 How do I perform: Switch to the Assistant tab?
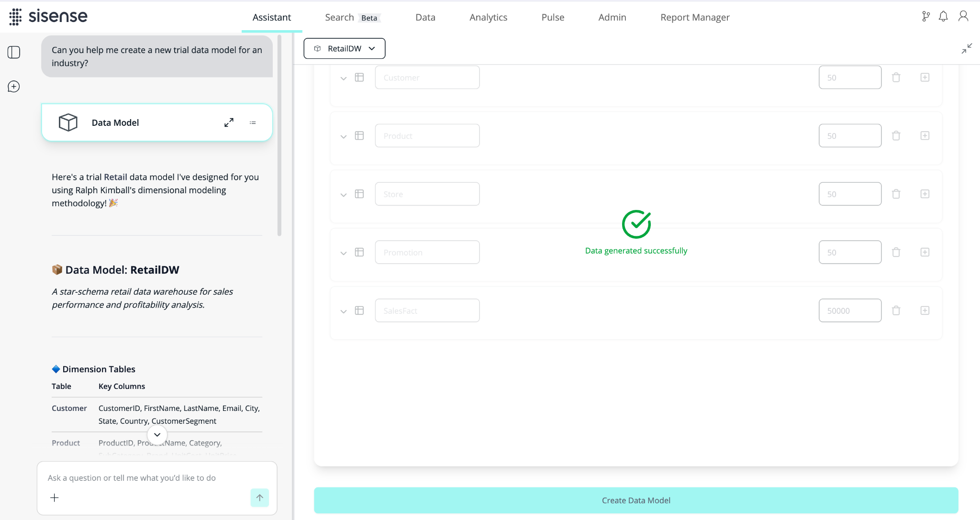coord(272,17)
